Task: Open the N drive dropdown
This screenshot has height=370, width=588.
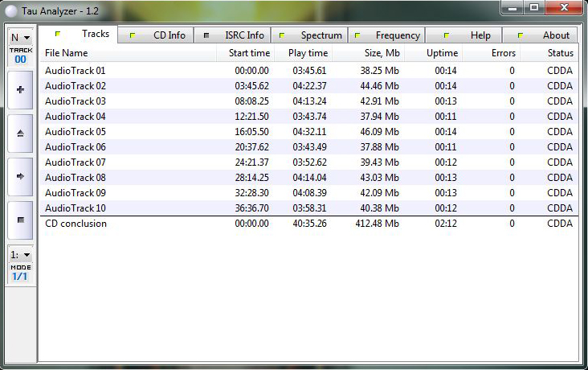Action: 20,38
